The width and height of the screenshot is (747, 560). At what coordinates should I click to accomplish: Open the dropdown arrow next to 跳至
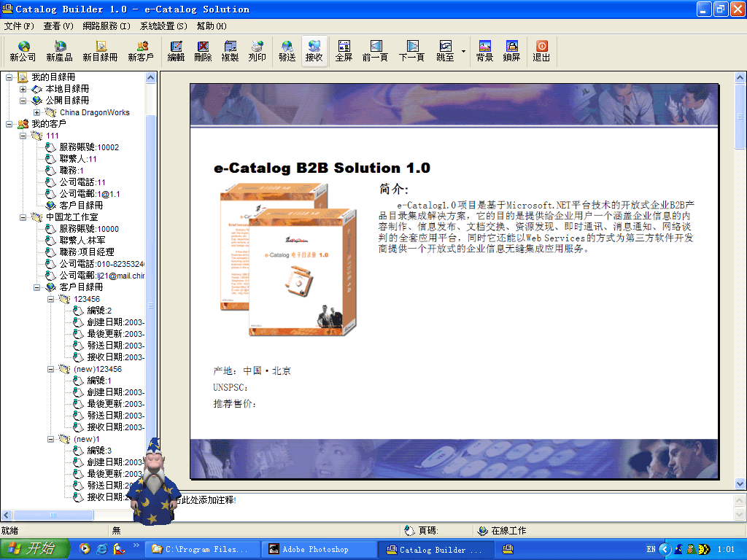tap(463, 52)
